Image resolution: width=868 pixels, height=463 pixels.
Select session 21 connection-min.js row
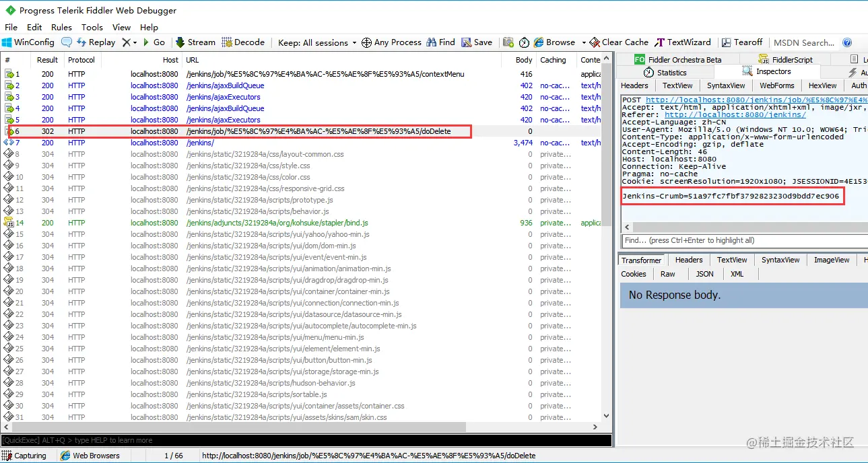(x=300, y=303)
